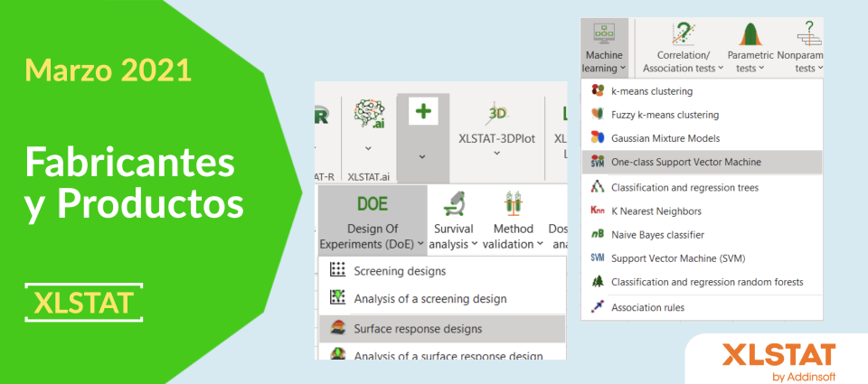The height and width of the screenshot is (384, 868).
Task: Click the Survival analysis microscope icon
Action: (x=454, y=203)
